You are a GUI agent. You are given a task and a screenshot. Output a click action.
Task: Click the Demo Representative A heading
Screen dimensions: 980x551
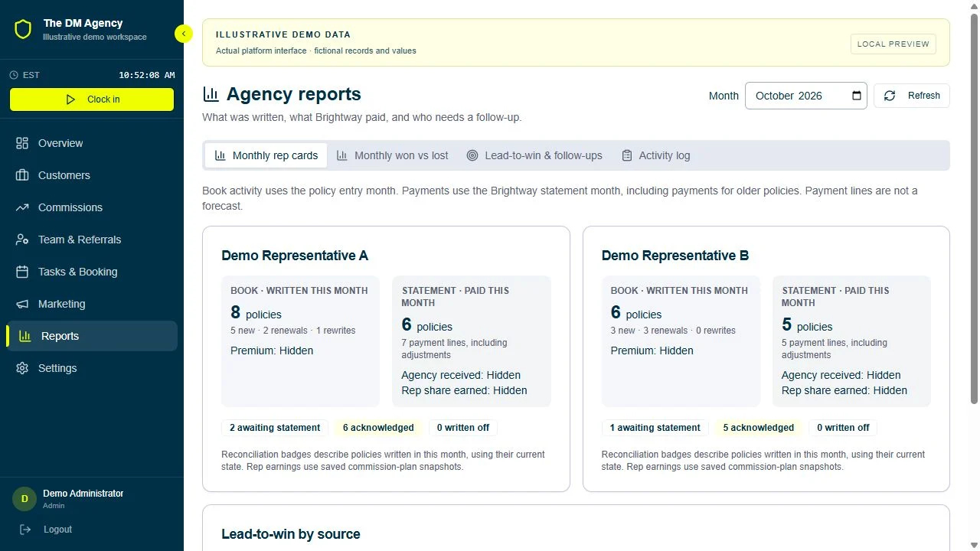coord(295,256)
